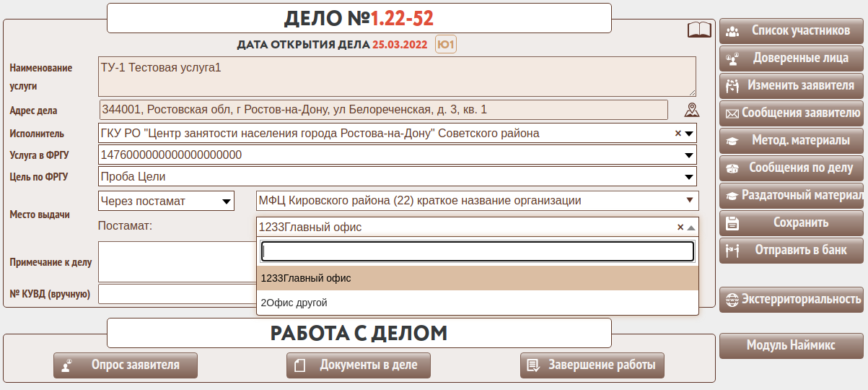Viewport: 868px width, 390px height.
Task: Expand the Цель по ФРГУ dropdown
Action: (x=689, y=177)
